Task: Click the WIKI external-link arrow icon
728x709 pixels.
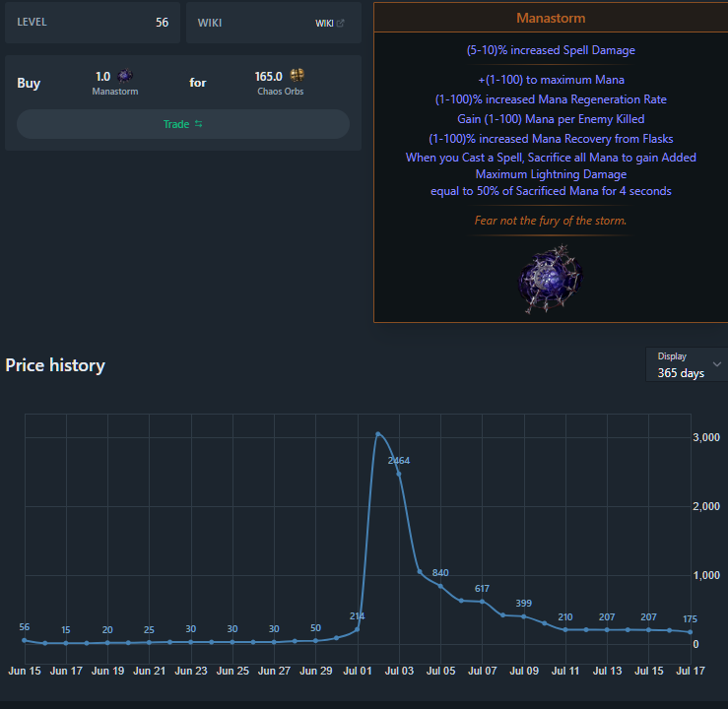Action: tap(340, 23)
